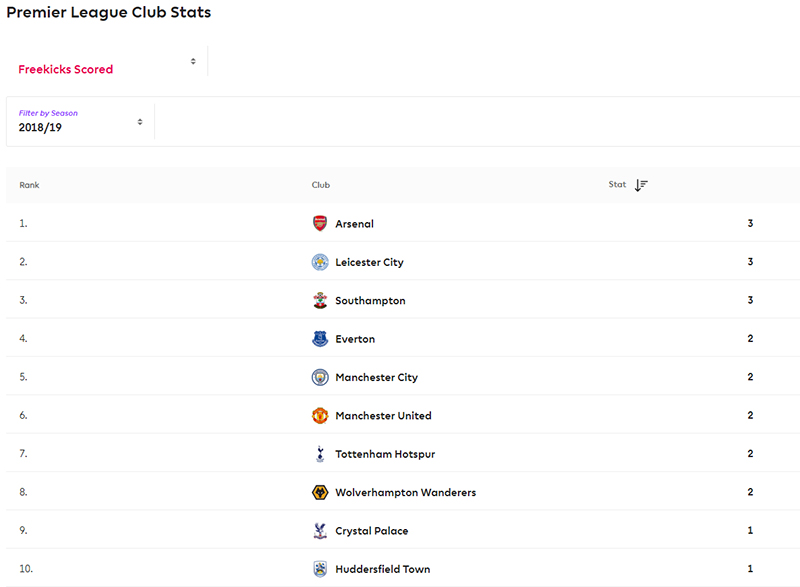Expand the Filter by Season dropdown

point(80,121)
